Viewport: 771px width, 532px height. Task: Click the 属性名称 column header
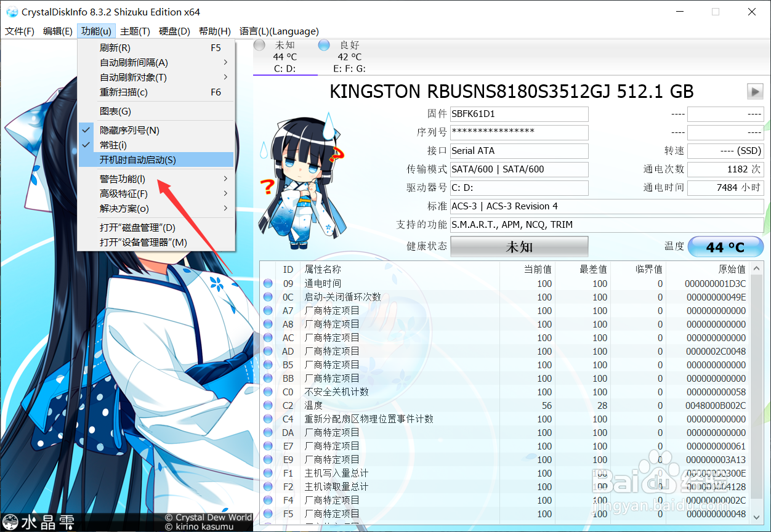click(x=400, y=269)
